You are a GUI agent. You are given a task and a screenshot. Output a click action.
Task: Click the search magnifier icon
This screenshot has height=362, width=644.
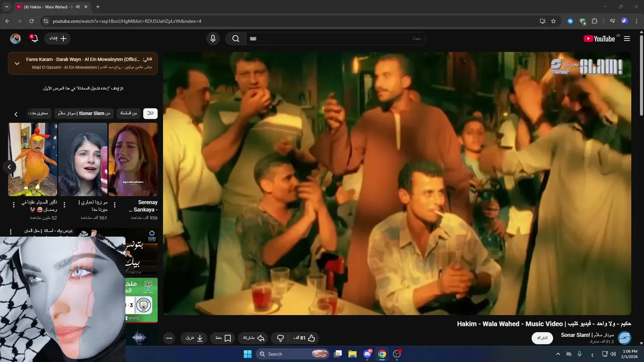[235, 39]
